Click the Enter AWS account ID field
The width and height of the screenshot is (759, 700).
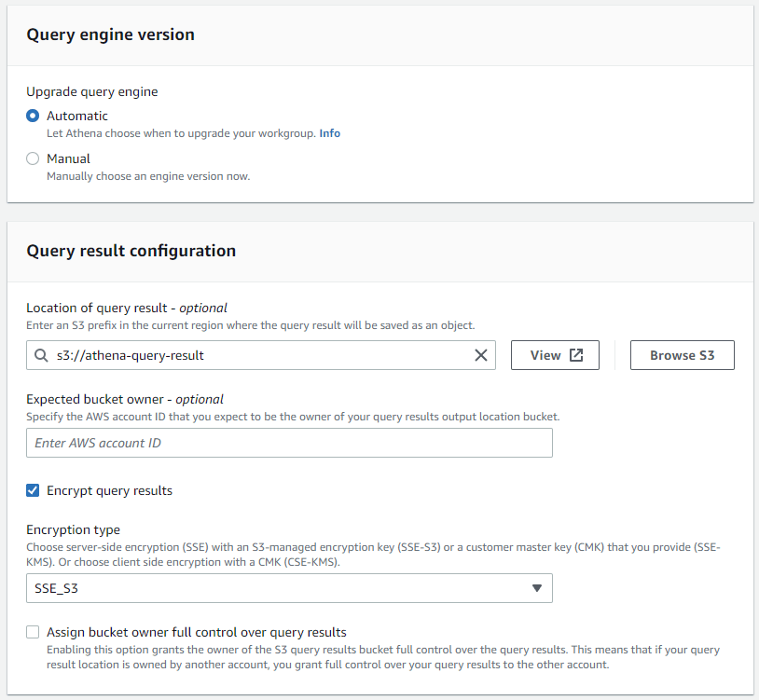pyautogui.click(x=288, y=443)
